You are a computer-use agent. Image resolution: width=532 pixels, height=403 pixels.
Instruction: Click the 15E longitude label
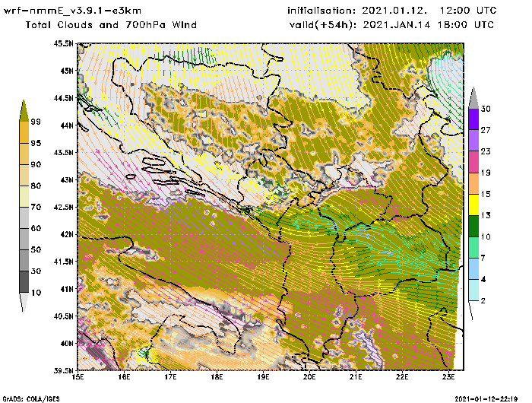click(78, 377)
